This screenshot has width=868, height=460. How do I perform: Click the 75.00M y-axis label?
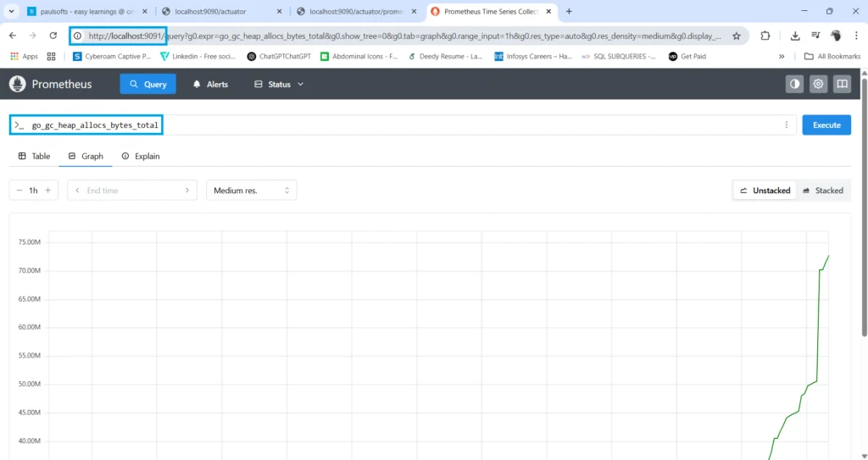tap(30, 242)
